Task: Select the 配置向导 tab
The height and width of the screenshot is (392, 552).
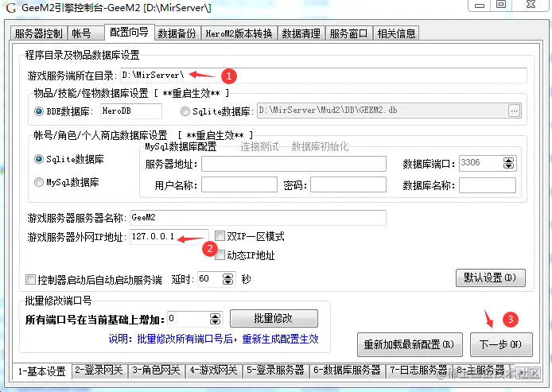Action: (129, 33)
